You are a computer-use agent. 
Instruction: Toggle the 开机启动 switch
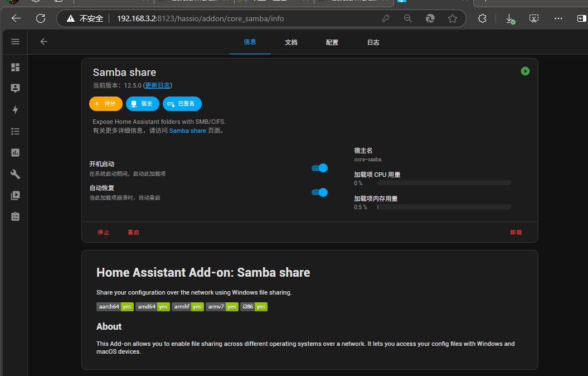[x=319, y=168]
